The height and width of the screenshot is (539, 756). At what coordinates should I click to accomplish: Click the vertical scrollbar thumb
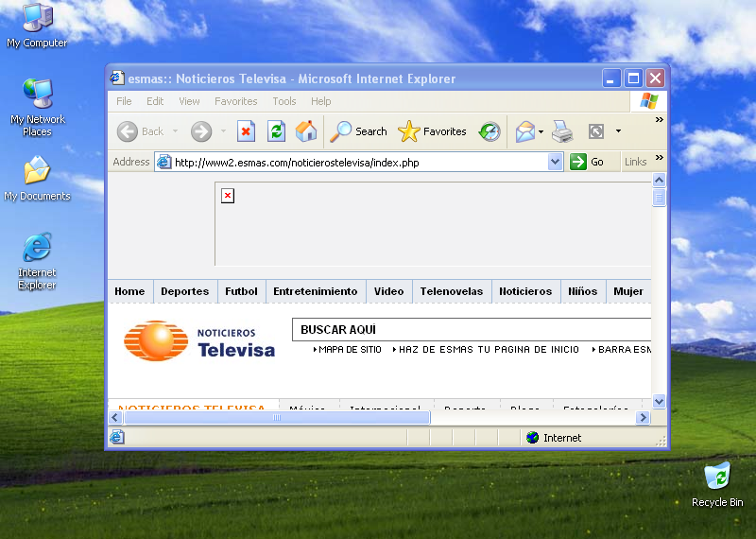click(659, 198)
